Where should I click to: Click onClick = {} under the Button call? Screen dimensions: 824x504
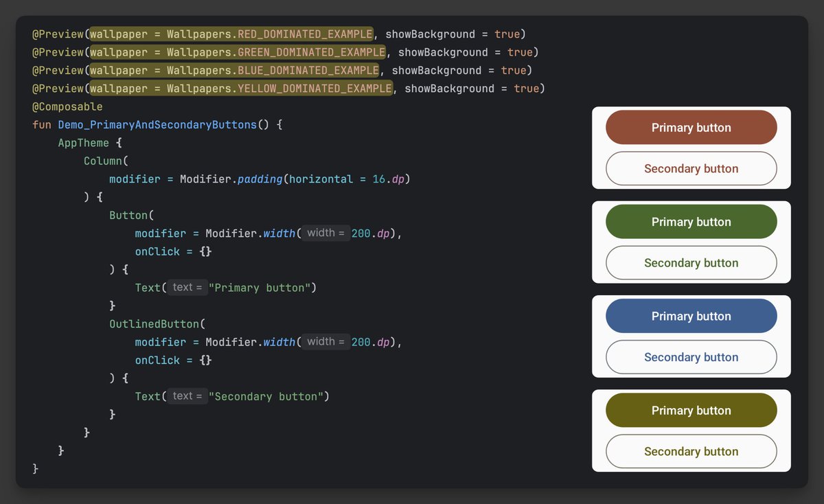[174, 251]
